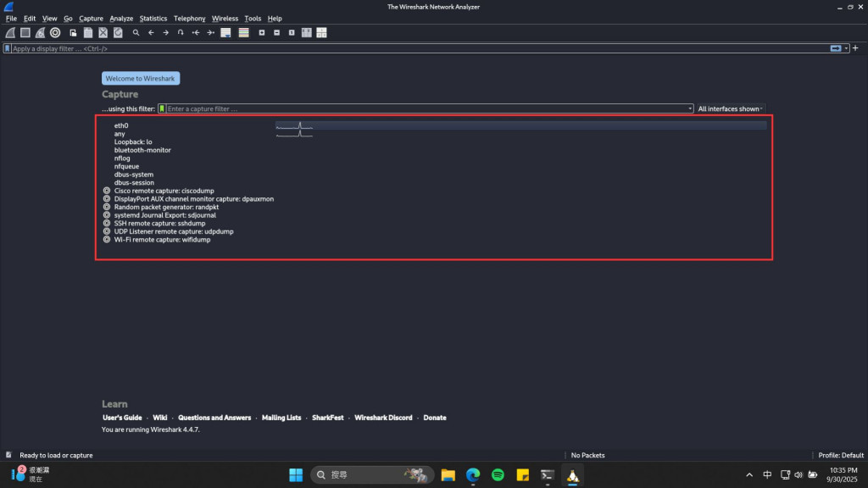868x488 pixels.
Task: Click the reset layout toolbar icon
Action: click(321, 33)
